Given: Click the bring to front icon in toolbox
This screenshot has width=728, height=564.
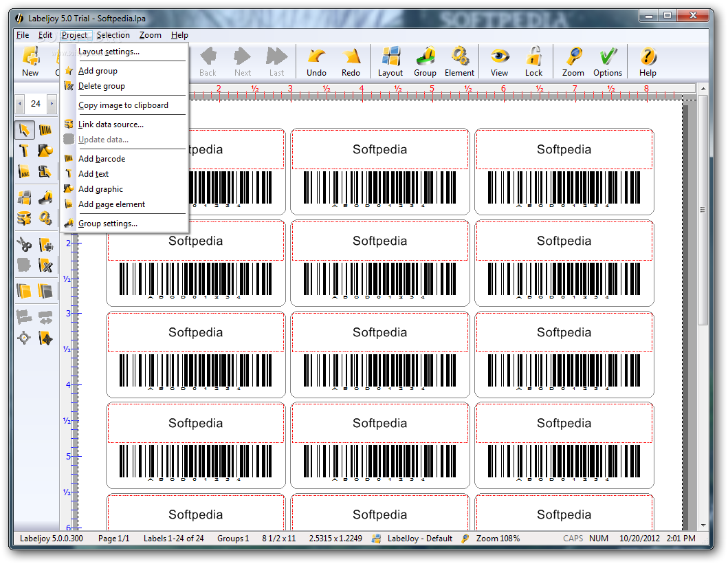Looking at the screenshot, I should tap(24, 292).
